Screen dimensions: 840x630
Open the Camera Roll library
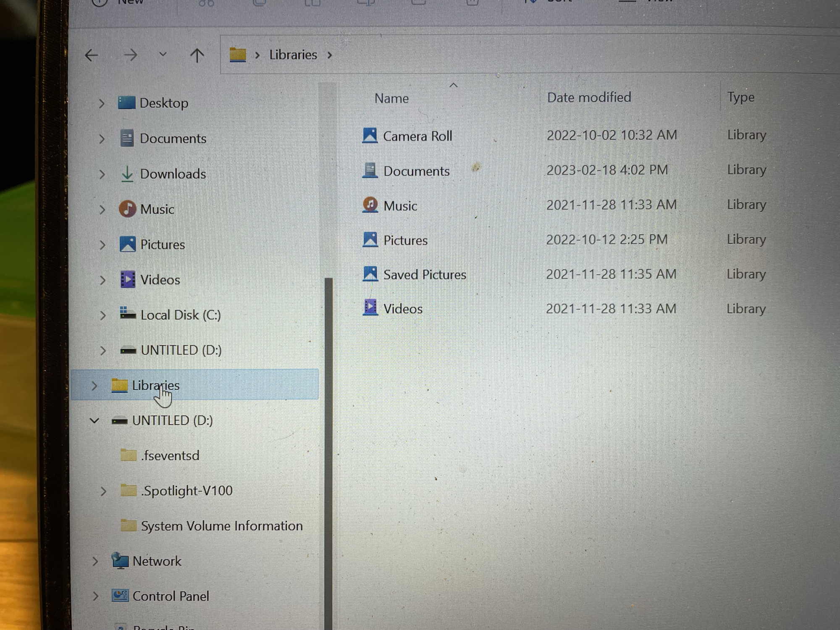tap(417, 136)
